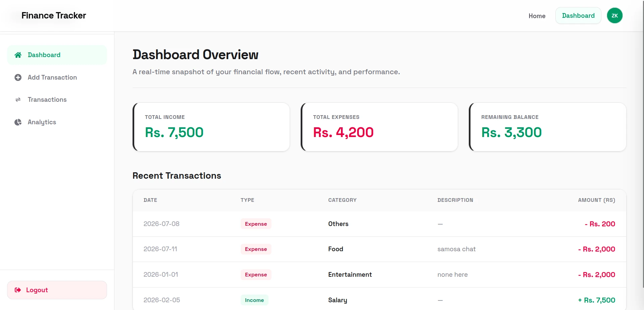Click the Entertainment category cell
Image resolution: width=644 pixels, height=310 pixels.
point(350,275)
